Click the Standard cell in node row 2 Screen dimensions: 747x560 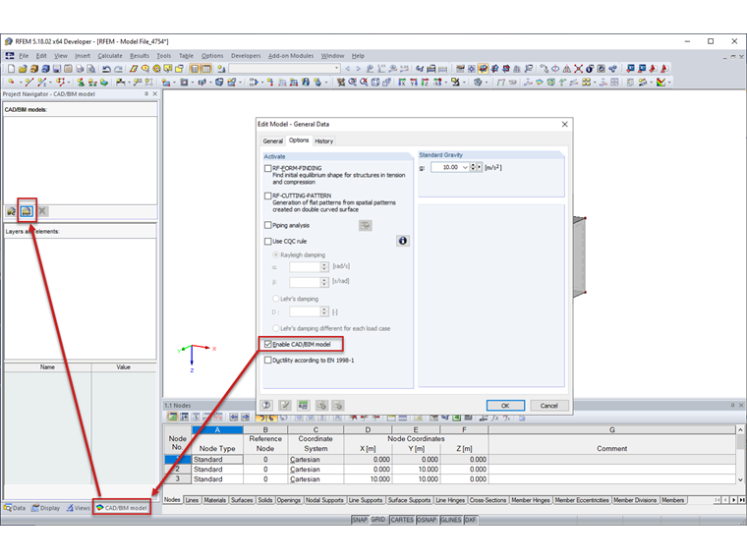(217, 469)
